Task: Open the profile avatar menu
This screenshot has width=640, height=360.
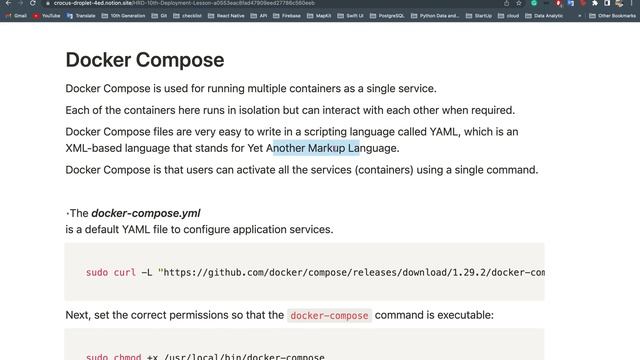Action: (x=619, y=3)
